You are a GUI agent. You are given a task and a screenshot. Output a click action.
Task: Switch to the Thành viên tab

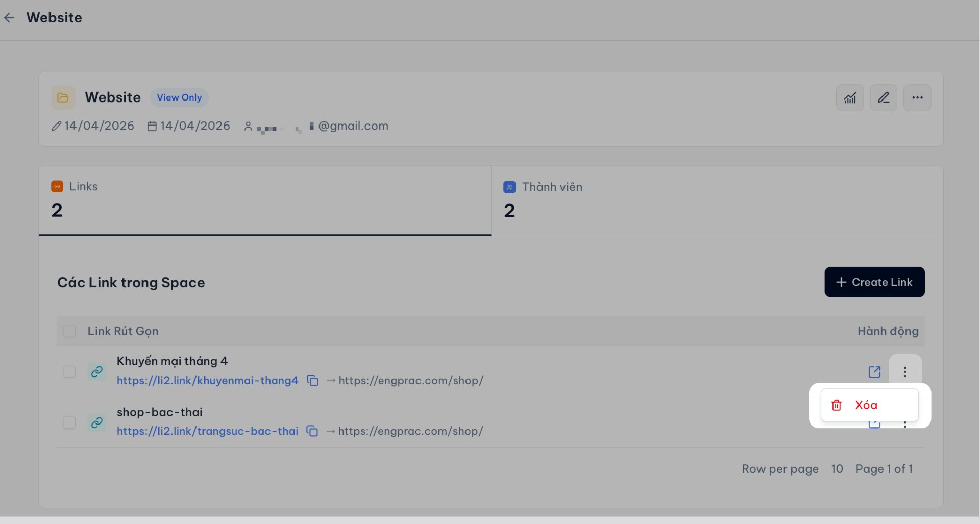[717, 200]
